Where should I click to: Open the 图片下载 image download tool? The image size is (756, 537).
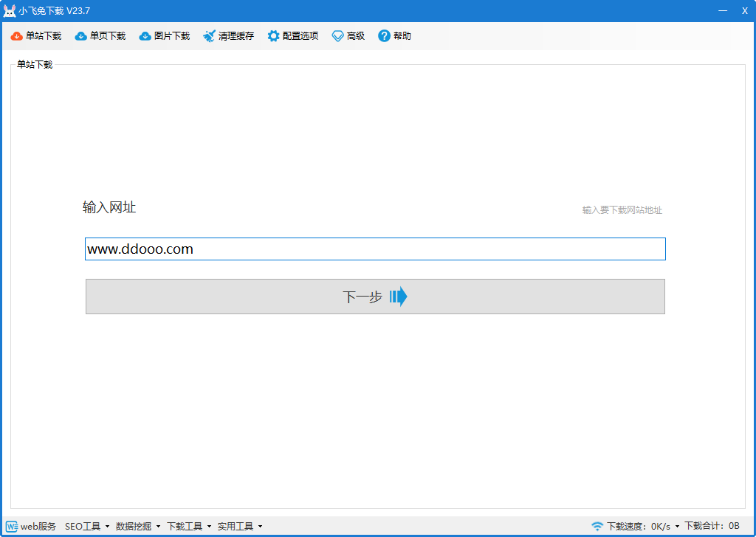coord(164,35)
